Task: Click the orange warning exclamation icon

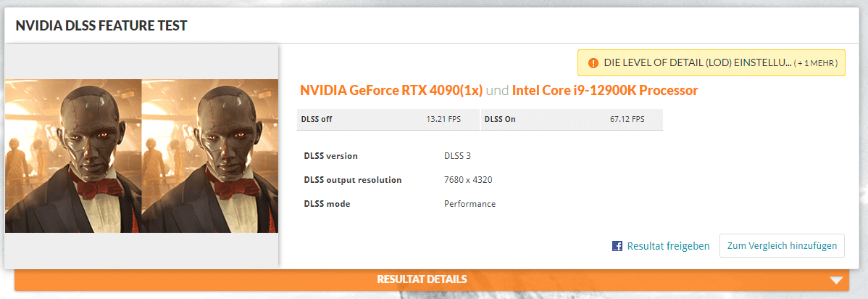Action: (x=593, y=63)
